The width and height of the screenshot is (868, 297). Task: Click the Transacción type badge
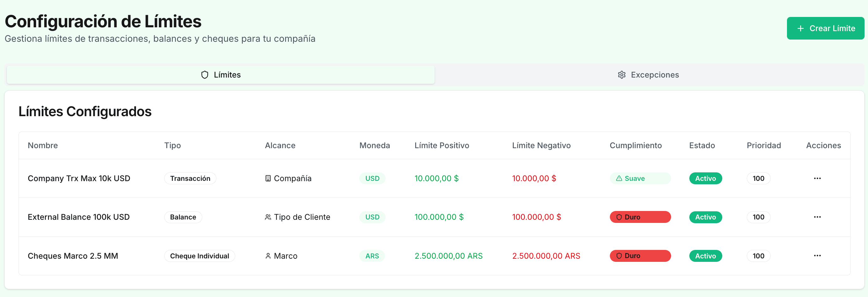tap(190, 178)
